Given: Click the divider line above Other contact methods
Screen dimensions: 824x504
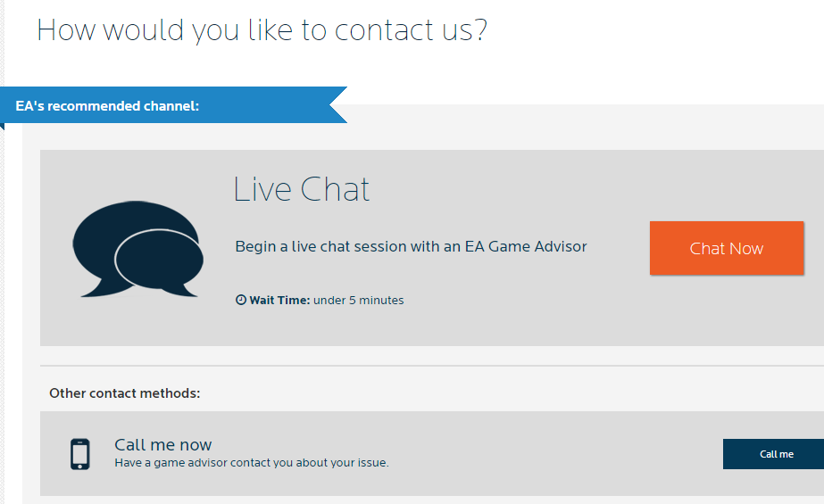Looking at the screenshot, I should pos(429,366).
